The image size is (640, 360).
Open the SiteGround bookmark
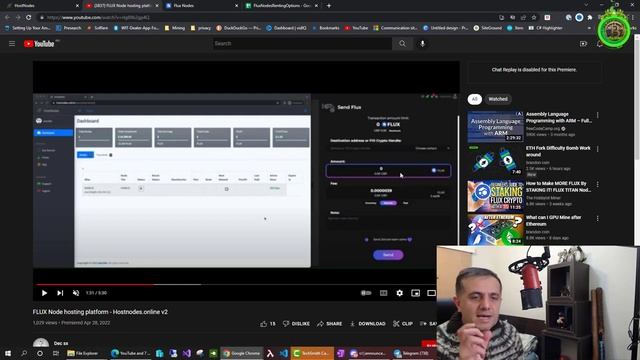click(488, 28)
